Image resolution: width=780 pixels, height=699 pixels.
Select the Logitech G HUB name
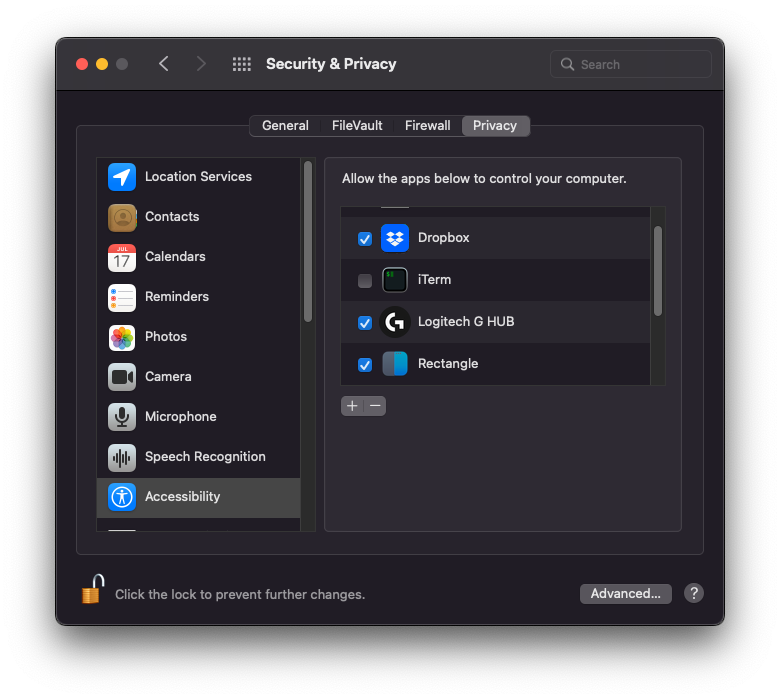pos(466,322)
